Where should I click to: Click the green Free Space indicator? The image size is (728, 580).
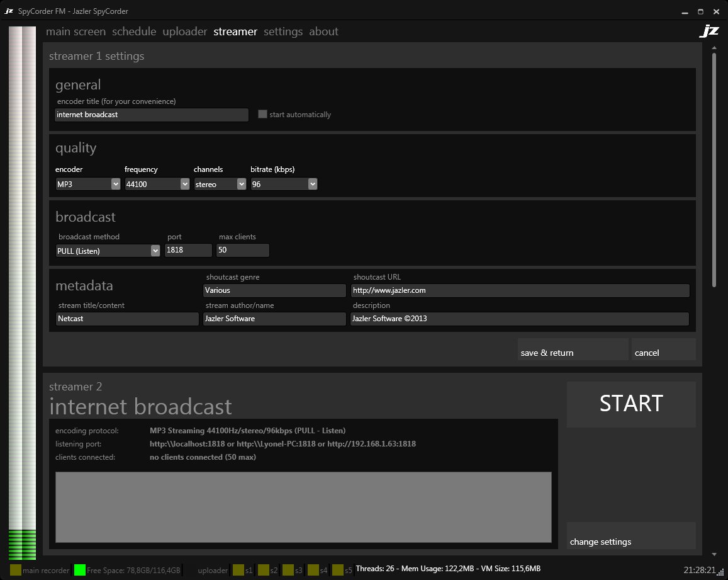pyautogui.click(x=80, y=570)
